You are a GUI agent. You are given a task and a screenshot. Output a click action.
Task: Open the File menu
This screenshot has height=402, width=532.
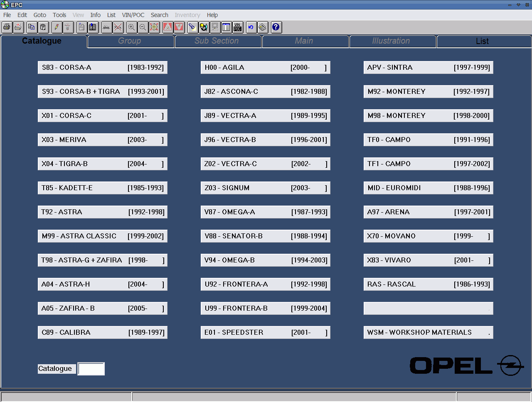tap(7, 15)
